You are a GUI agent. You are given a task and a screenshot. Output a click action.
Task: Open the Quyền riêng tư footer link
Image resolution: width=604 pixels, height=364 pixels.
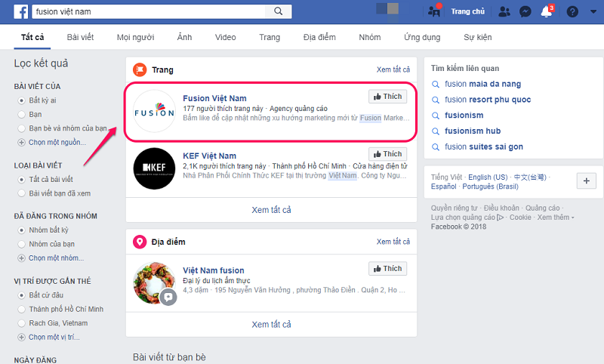coord(454,208)
